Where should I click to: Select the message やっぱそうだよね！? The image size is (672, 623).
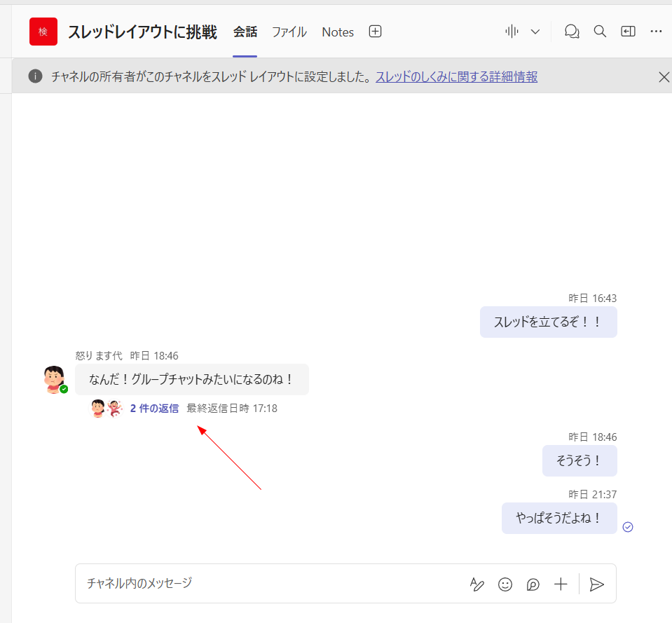(559, 518)
